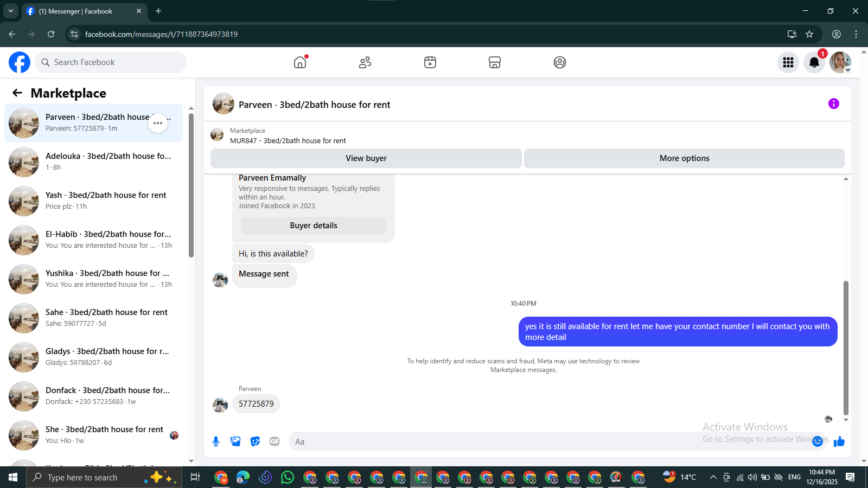Open the Friends icon in top navigation
Viewport: 868px width, 488px height.
click(365, 62)
